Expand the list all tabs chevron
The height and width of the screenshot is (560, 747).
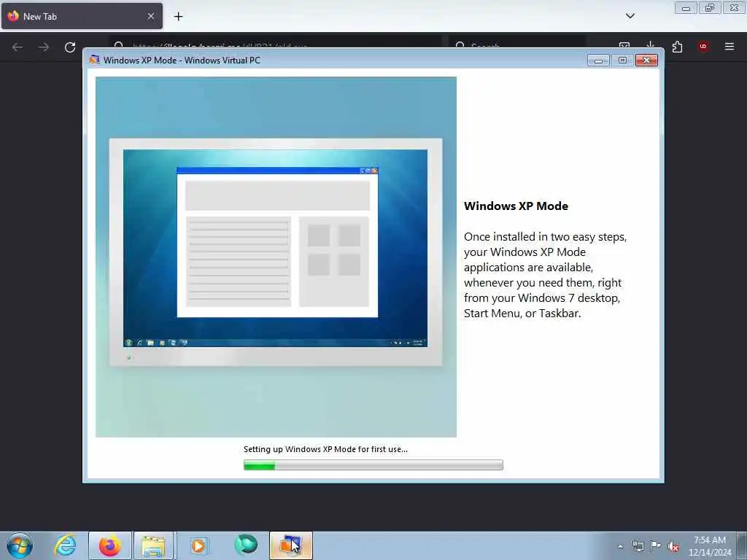(x=630, y=16)
